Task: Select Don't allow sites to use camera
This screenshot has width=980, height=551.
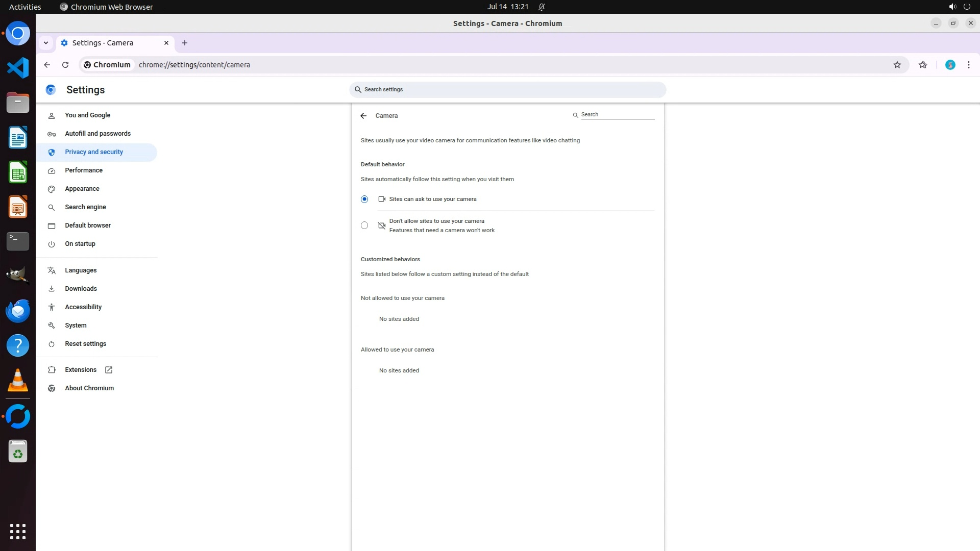Action: (x=364, y=226)
